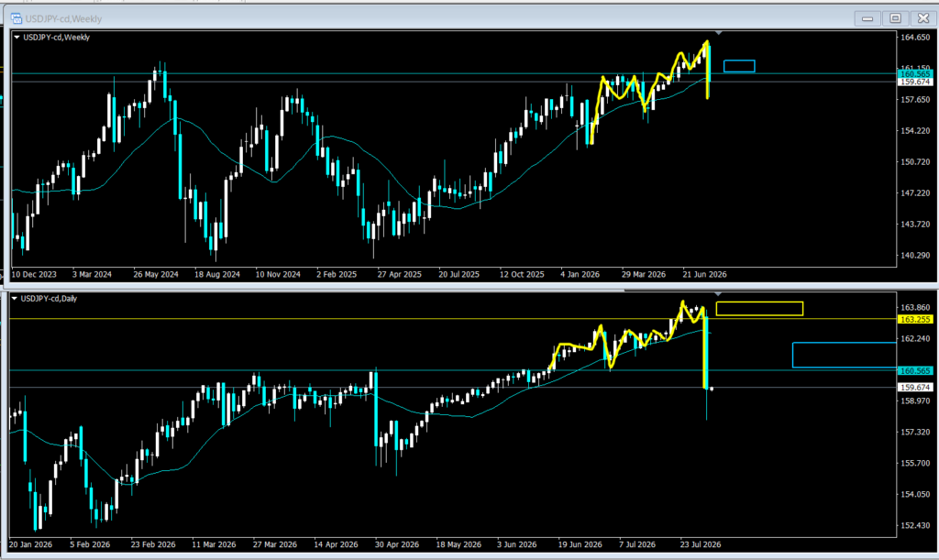This screenshot has width=939, height=560.
Task: Click the 159.674 price label on daily scale
Action: pyautogui.click(x=915, y=387)
